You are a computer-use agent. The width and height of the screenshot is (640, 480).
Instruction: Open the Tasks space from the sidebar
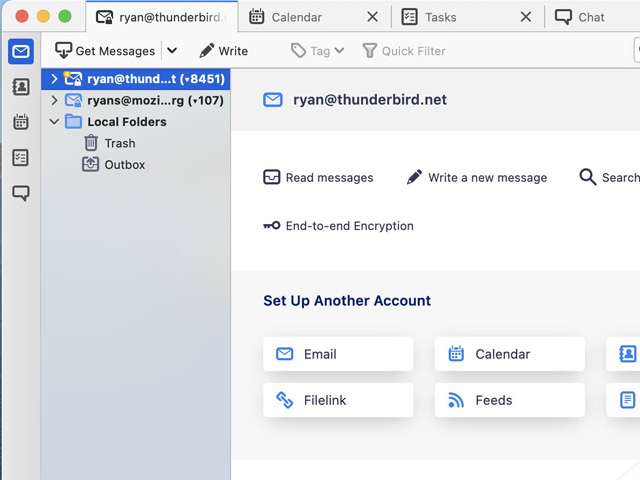(x=20, y=158)
